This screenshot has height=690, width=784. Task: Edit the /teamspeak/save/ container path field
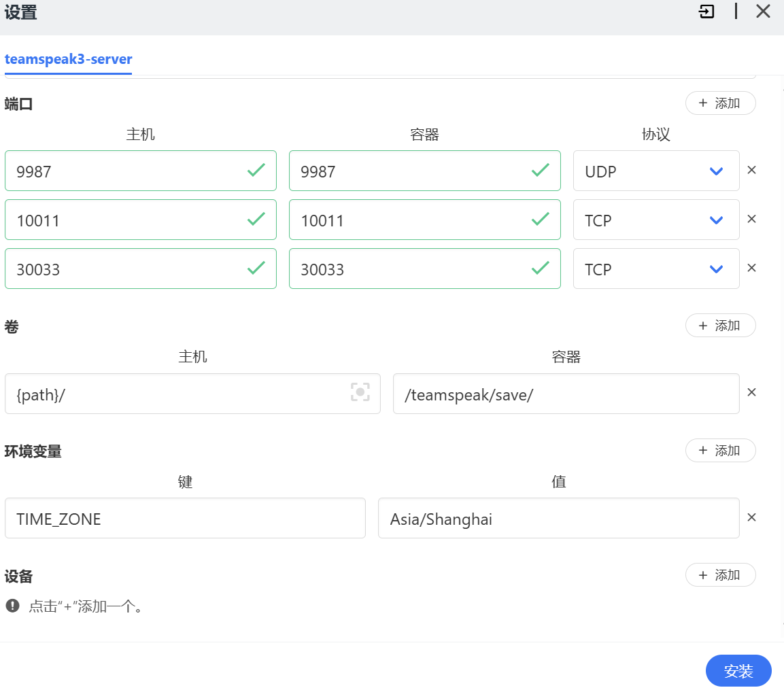tap(566, 394)
